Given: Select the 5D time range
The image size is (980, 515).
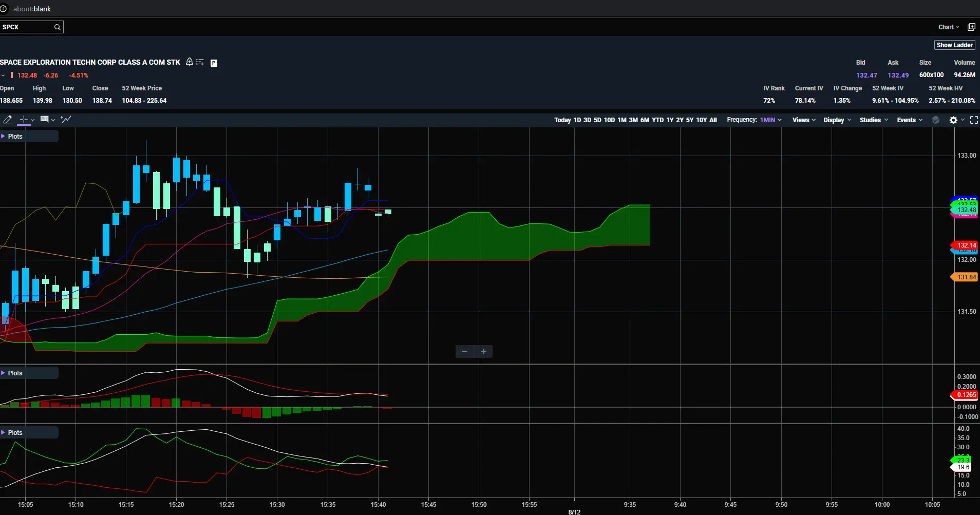Looking at the screenshot, I should coord(597,120).
